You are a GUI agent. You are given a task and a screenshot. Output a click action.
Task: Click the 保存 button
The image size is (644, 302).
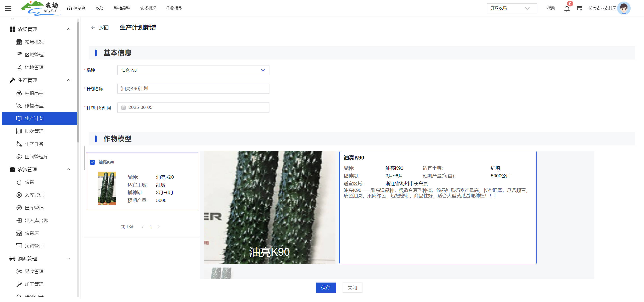tap(326, 287)
